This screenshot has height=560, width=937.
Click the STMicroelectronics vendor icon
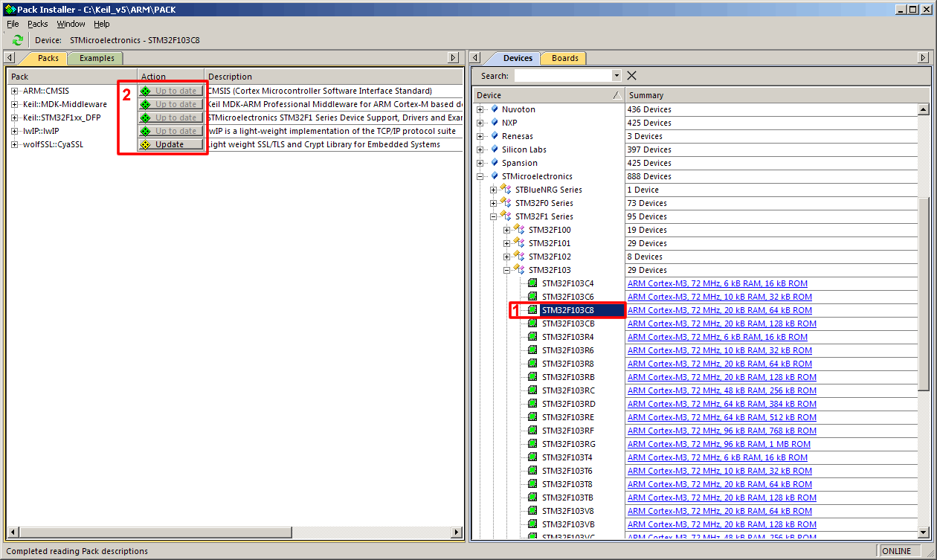pyautogui.click(x=495, y=176)
